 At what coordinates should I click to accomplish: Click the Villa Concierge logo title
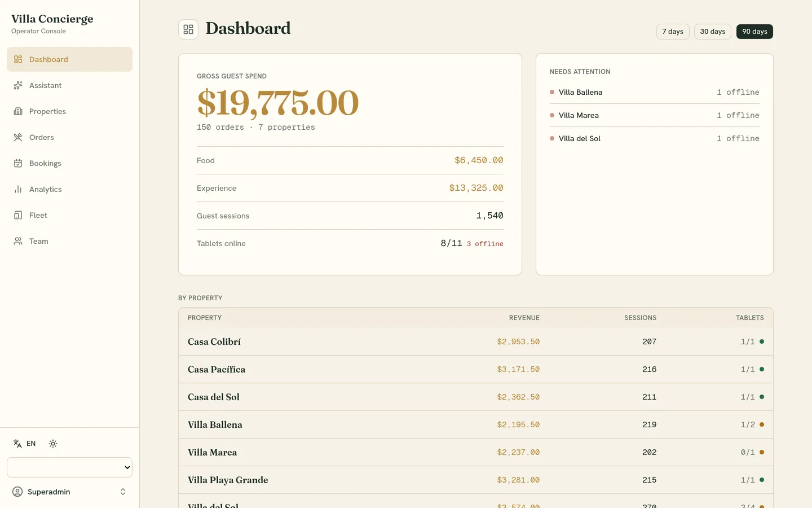52,19
